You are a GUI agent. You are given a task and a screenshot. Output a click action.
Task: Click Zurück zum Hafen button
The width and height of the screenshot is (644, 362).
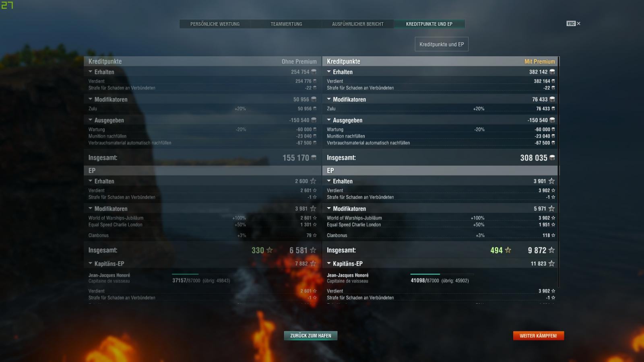click(311, 335)
